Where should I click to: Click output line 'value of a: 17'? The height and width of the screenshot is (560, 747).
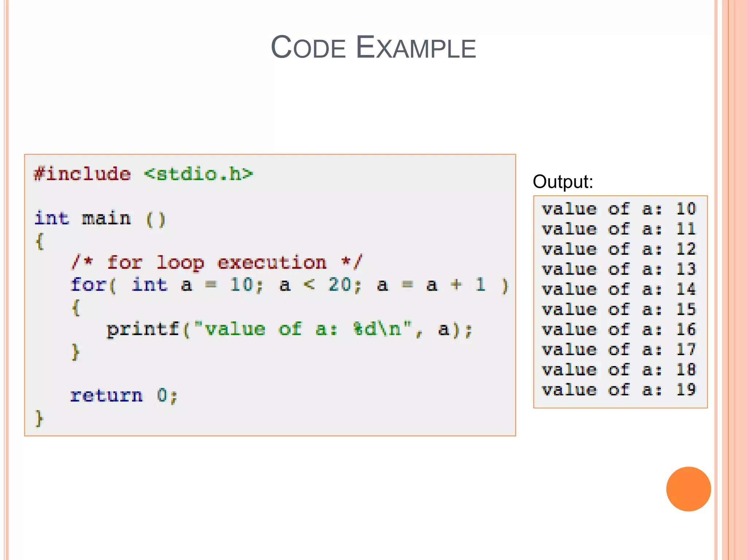click(x=619, y=350)
